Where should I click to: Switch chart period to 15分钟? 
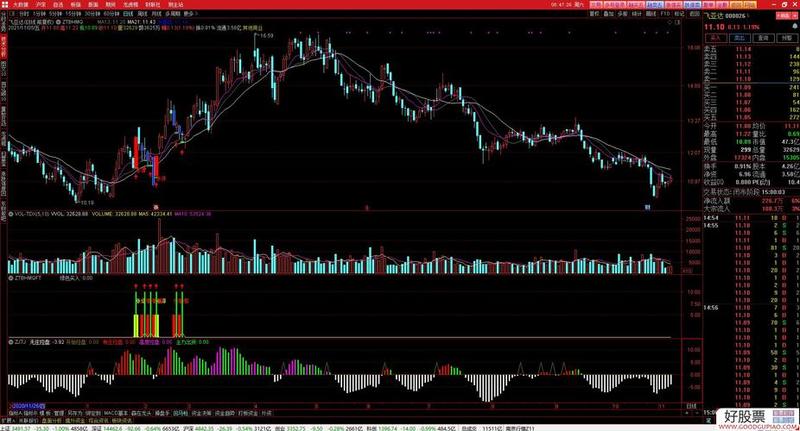pyautogui.click(x=72, y=14)
